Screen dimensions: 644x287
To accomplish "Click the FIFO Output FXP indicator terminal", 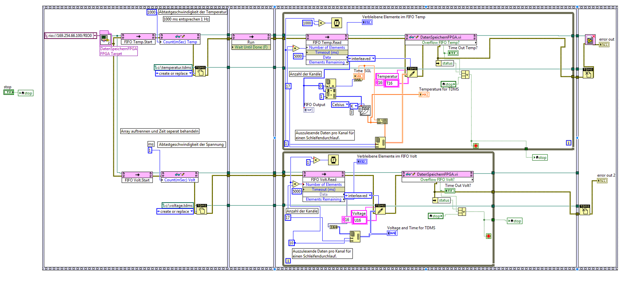I will point(308,110).
